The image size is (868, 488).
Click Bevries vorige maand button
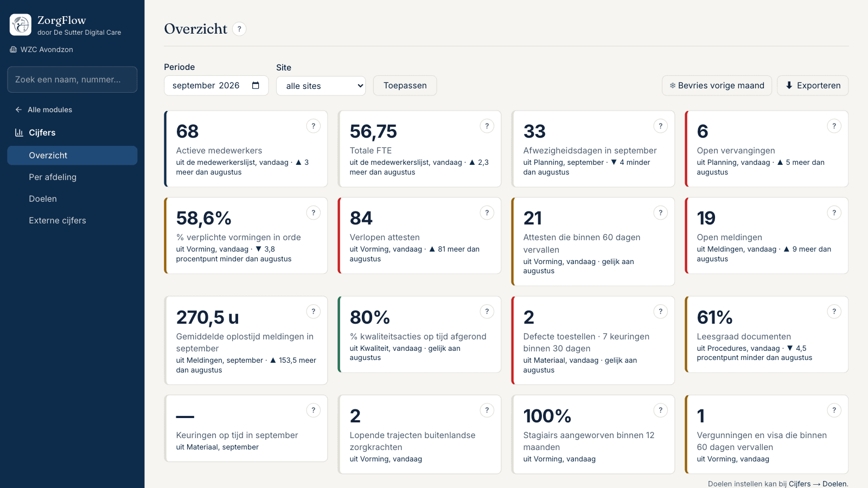pos(717,86)
